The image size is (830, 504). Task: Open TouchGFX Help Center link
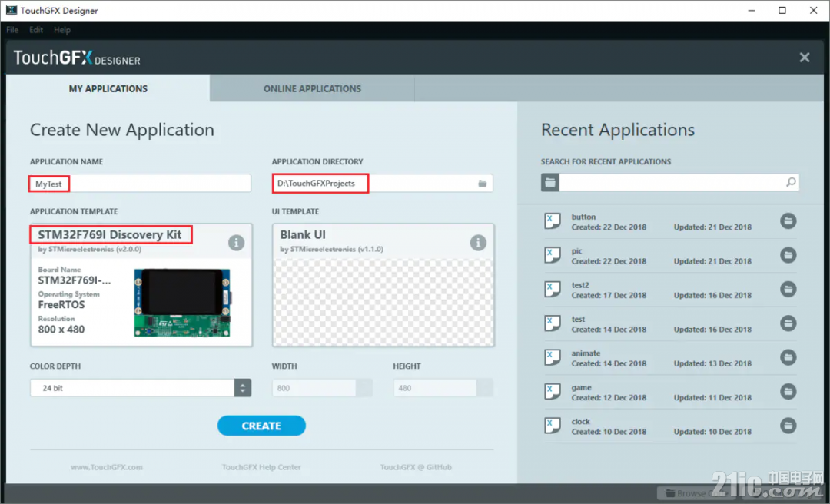[x=261, y=467]
